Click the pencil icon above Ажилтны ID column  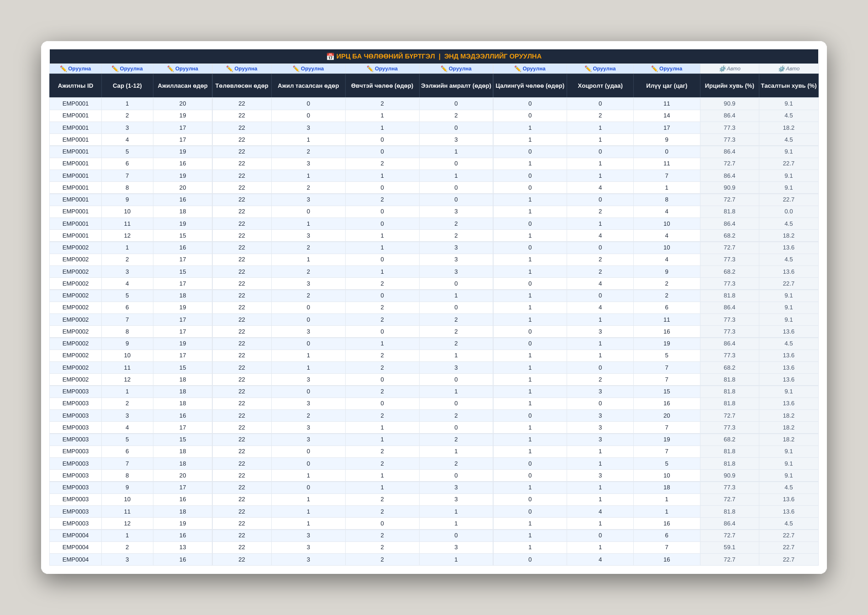(63, 69)
